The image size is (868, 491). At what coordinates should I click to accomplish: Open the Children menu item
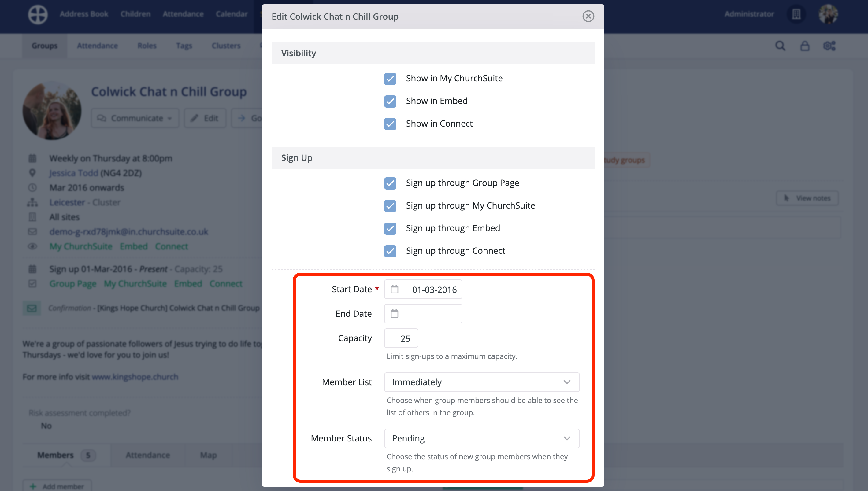135,14
